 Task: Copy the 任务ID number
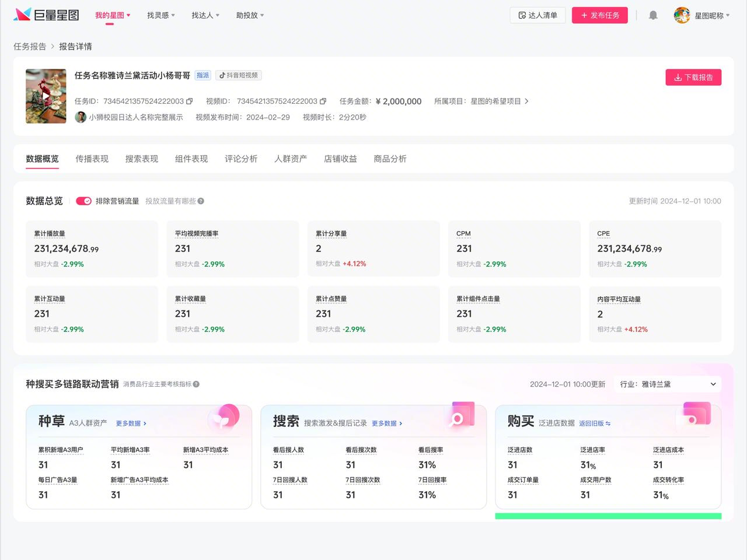pos(189,101)
